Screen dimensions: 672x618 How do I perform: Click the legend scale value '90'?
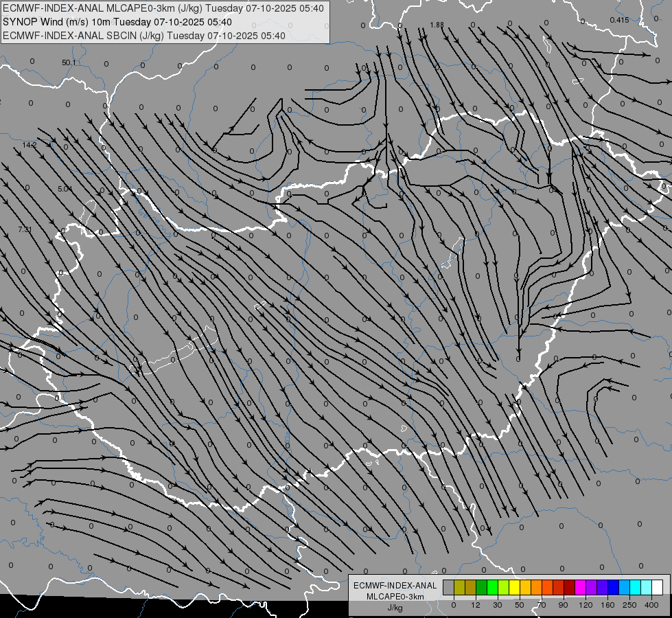click(x=563, y=605)
